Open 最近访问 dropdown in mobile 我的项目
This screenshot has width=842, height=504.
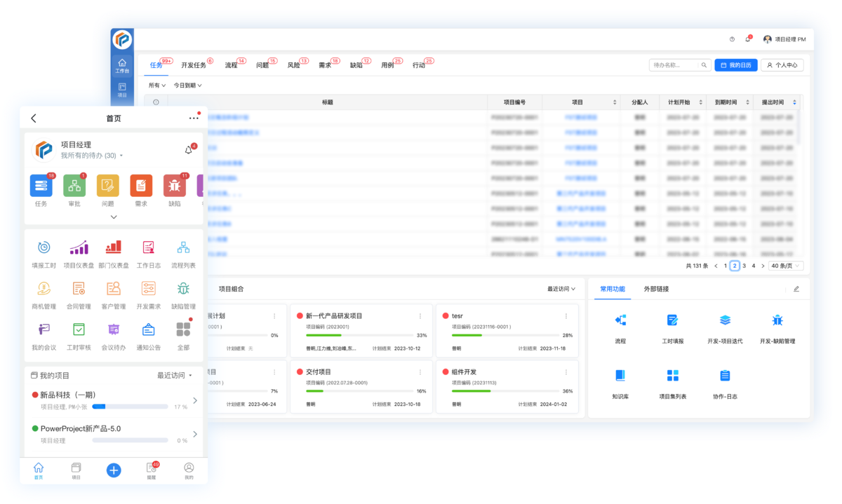175,376
